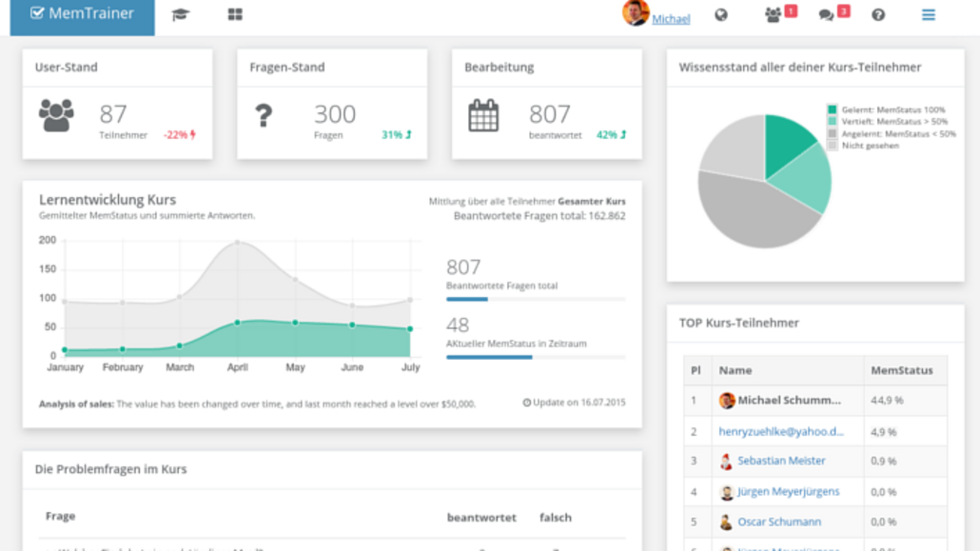Open the grid dashboard icon

point(235,15)
